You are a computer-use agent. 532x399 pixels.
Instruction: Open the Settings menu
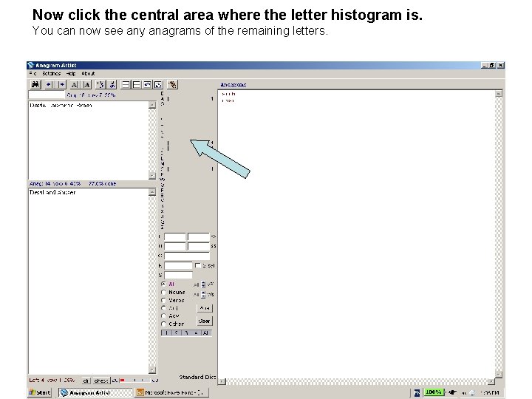(52, 73)
